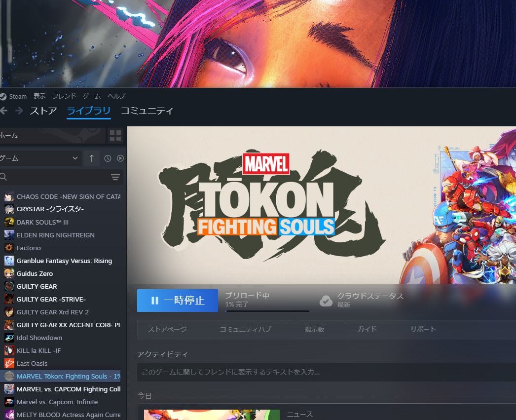Click Granblue Fantasy Versus: Rising icon
Viewport: 516px width, 420px height.
pos(9,261)
